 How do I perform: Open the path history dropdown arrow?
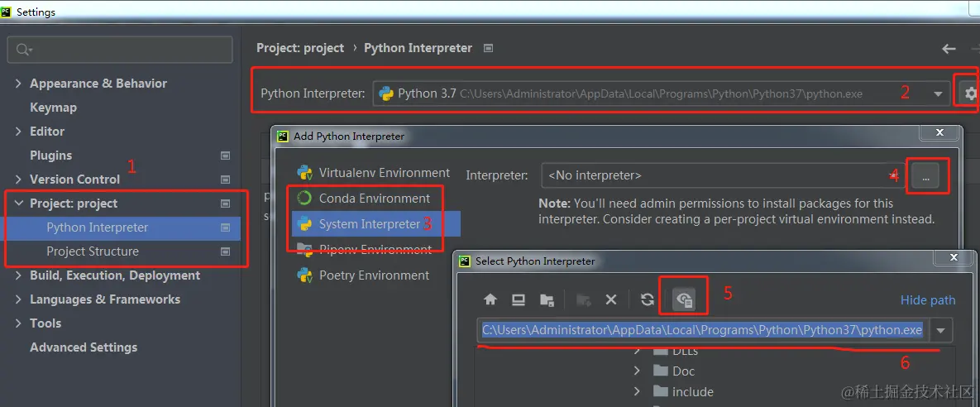tap(940, 330)
